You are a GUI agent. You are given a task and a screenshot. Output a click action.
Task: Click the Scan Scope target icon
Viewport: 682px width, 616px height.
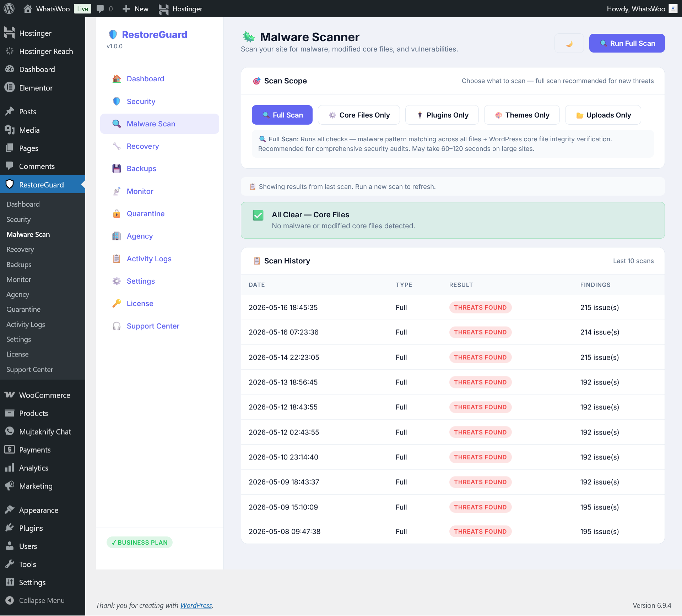click(x=256, y=81)
